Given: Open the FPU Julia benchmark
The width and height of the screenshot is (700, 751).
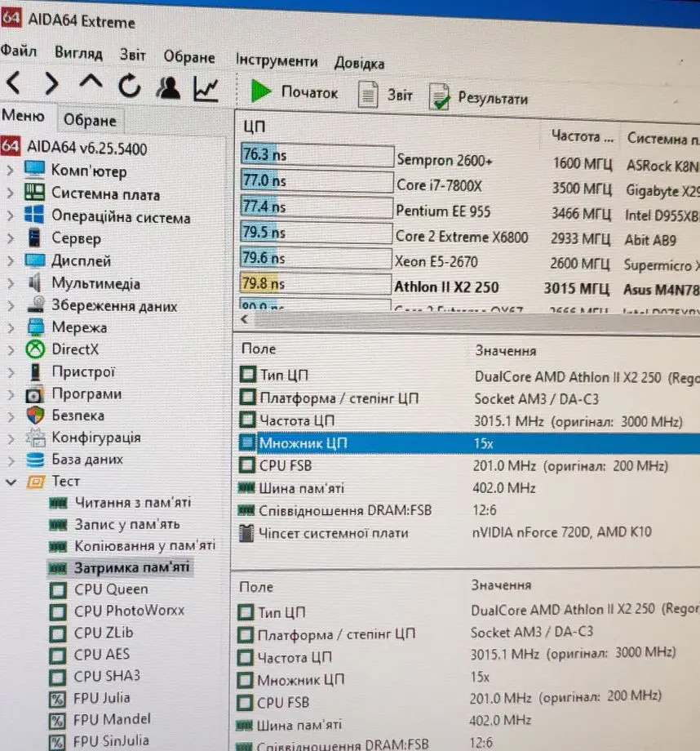Looking at the screenshot, I should [x=90, y=698].
